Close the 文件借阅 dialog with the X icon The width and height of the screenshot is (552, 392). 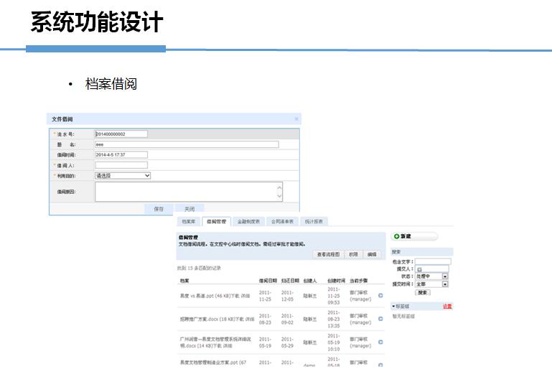coord(296,119)
